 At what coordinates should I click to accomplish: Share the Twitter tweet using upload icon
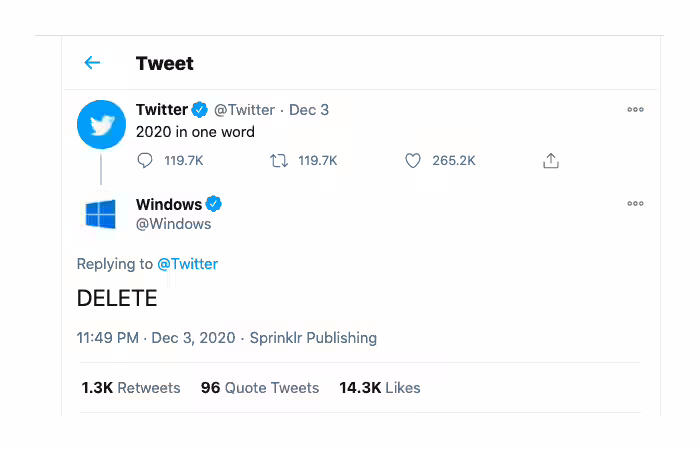tap(551, 161)
